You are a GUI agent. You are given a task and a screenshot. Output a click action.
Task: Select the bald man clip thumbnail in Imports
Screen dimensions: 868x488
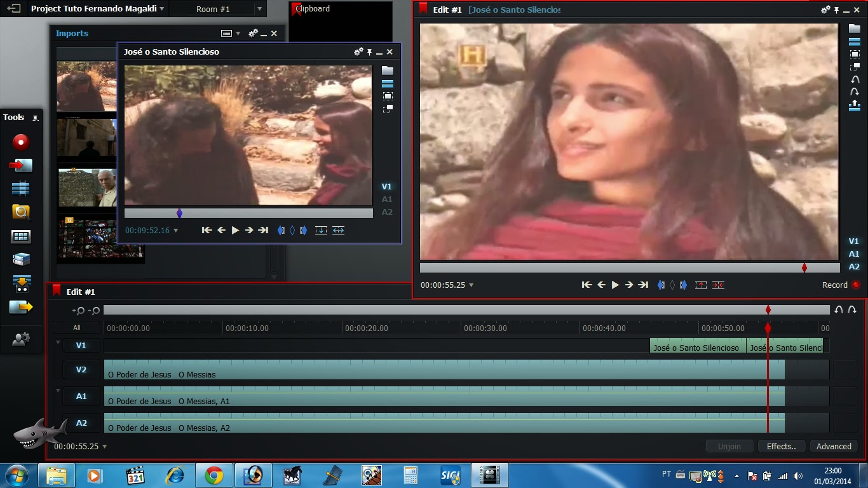point(87,187)
